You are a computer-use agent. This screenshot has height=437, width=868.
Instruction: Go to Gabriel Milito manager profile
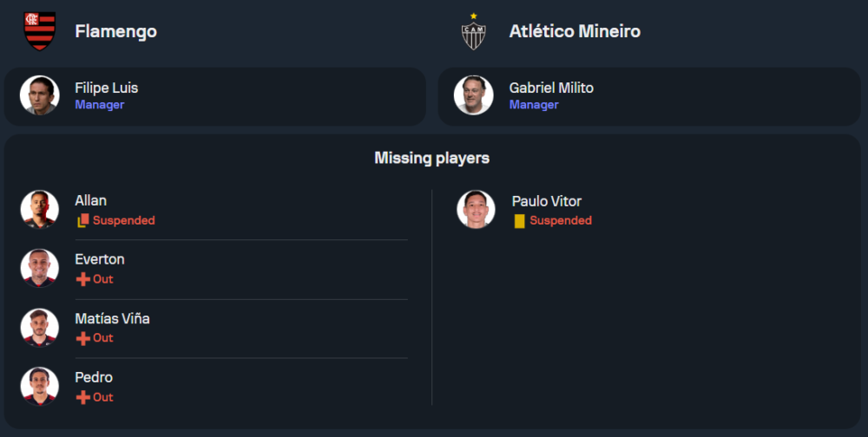click(551, 88)
